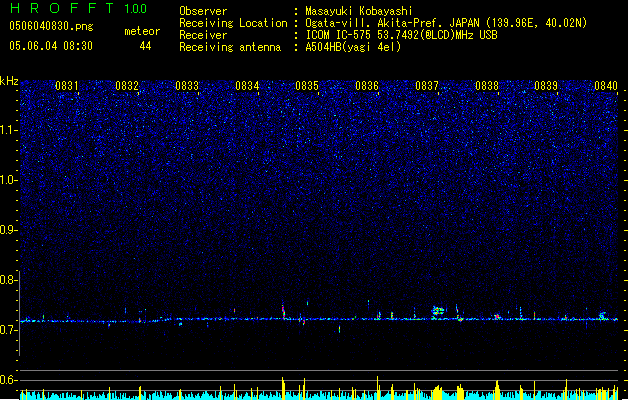629x400 pixels.
Task: Click the 0838 time marker
Action: point(487,86)
